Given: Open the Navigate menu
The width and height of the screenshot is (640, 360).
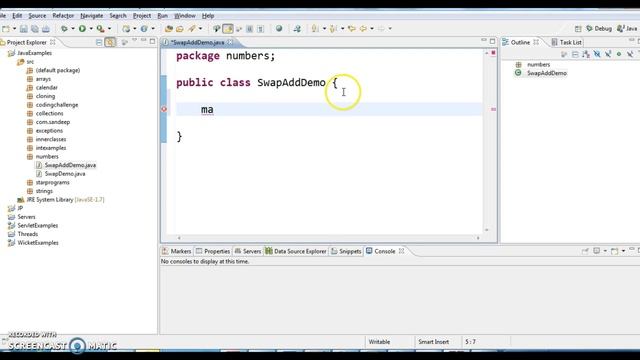Looking at the screenshot, I should click(x=91, y=16).
